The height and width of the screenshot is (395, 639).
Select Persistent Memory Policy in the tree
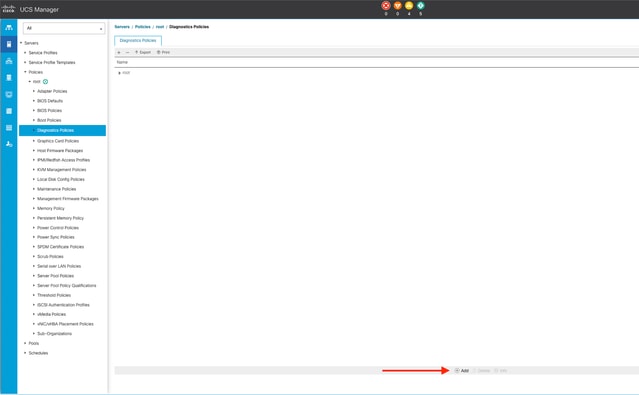click(60, 218)
